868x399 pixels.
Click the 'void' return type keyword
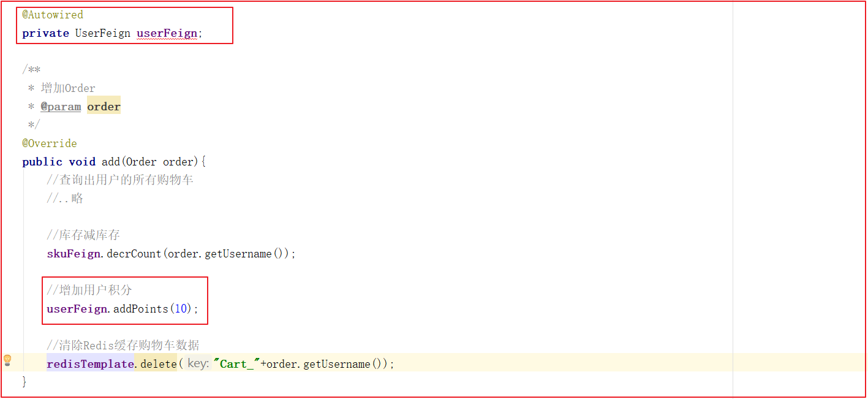tap(82, 162)
